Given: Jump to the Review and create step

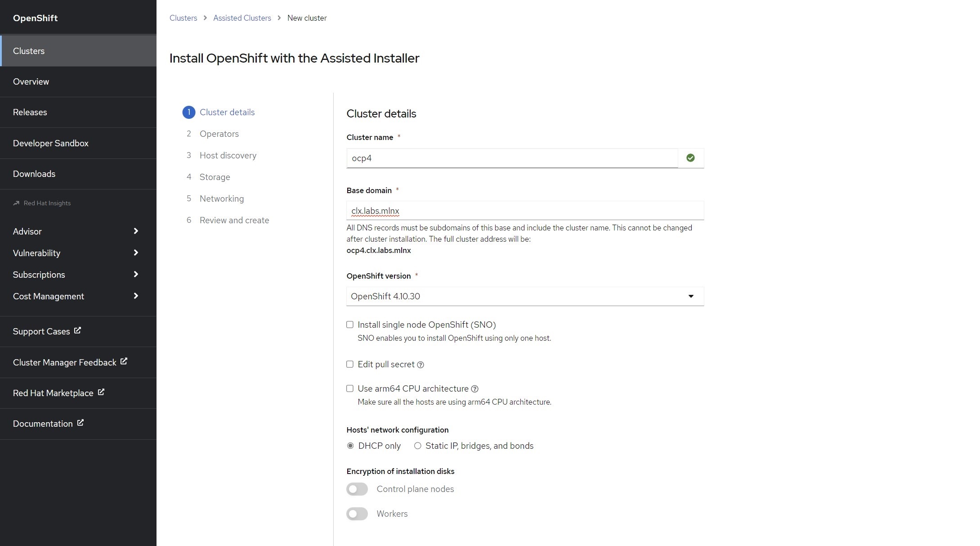Looking at the screenshot, I should tap(234, 220).
